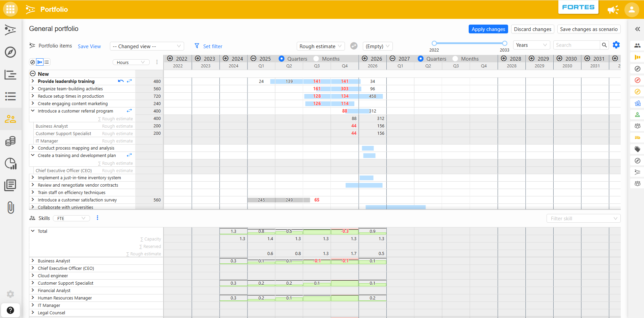This screenshot has width=644, height=318.
Task: Open the Rough estimate dropdown
Action: [321, 46]
